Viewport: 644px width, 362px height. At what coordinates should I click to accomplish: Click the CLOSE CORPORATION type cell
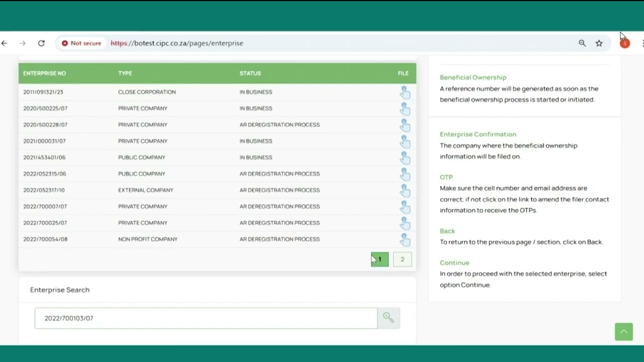[147, 92]
